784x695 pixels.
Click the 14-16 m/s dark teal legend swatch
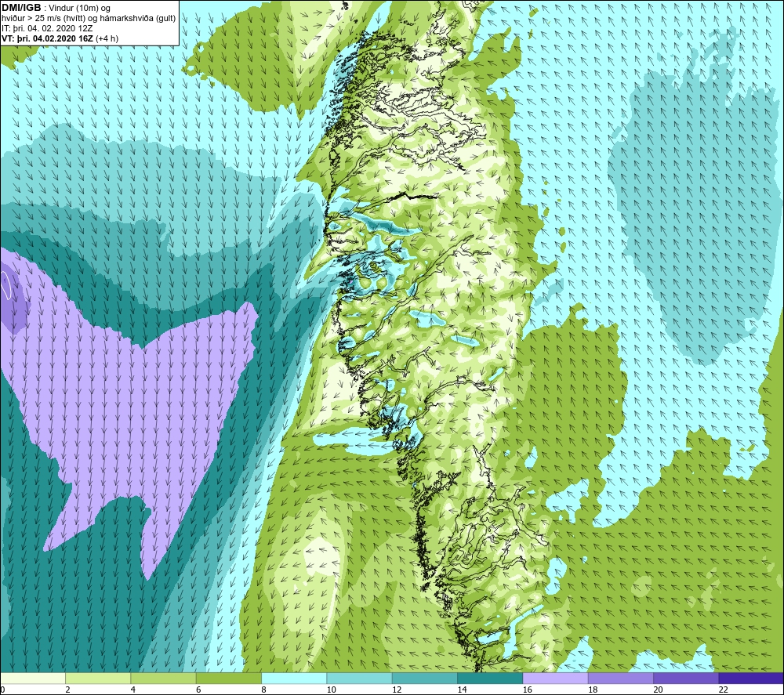point(489,678)
